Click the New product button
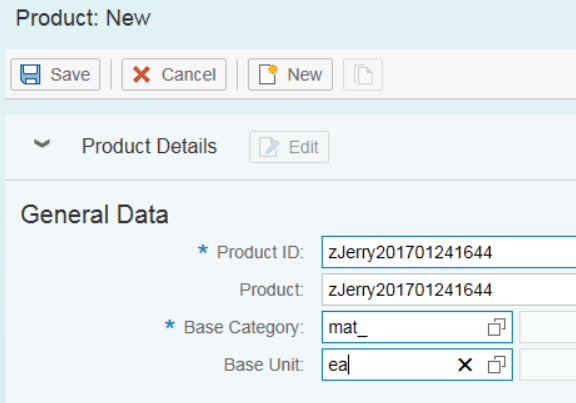 point(290,74)
